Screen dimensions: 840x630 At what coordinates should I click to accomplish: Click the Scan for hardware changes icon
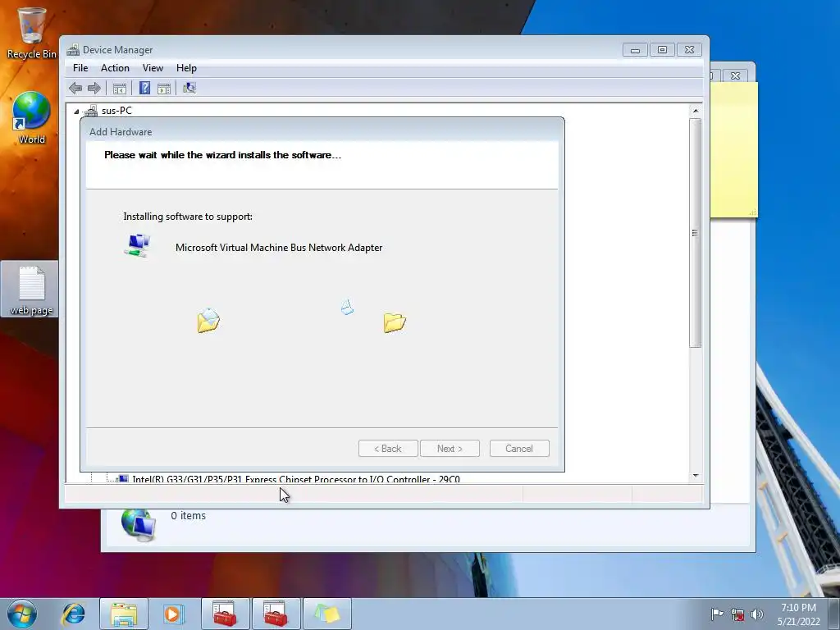tap(189, 89)
